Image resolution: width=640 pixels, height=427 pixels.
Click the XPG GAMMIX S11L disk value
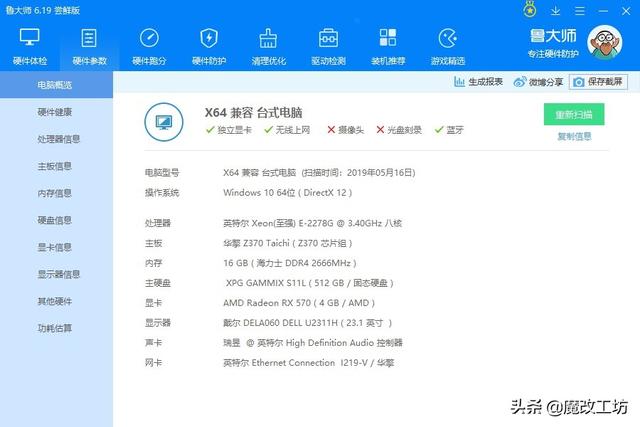309,283
